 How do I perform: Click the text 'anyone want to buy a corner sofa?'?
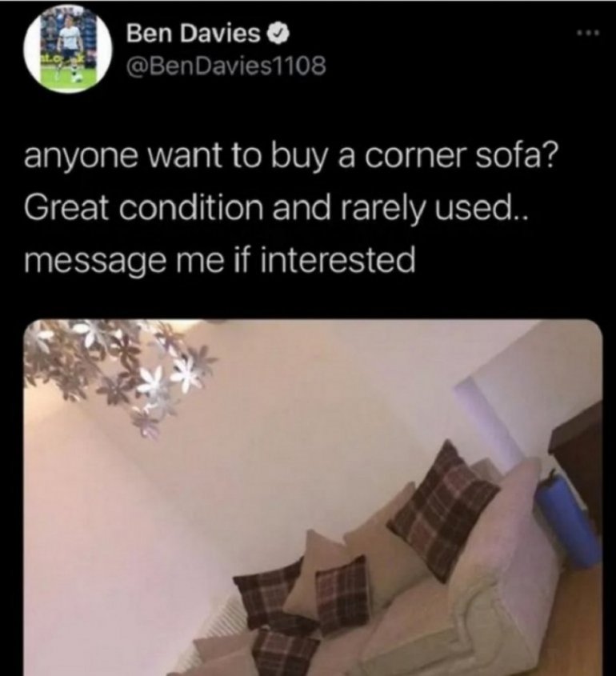coord(291,158)
